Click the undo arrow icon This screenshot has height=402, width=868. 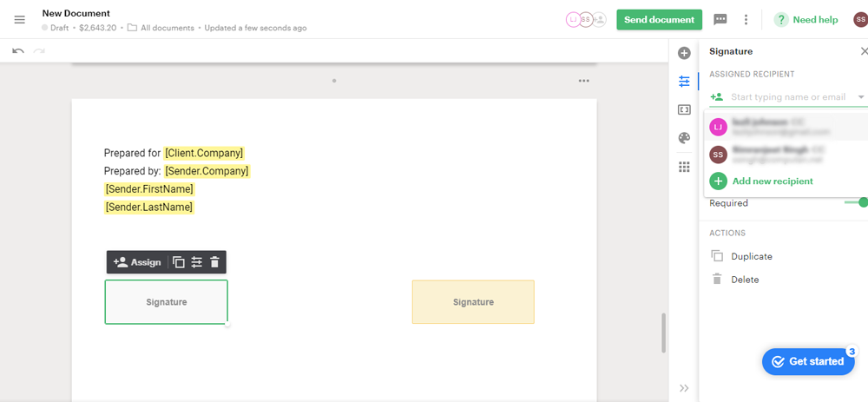17,51
